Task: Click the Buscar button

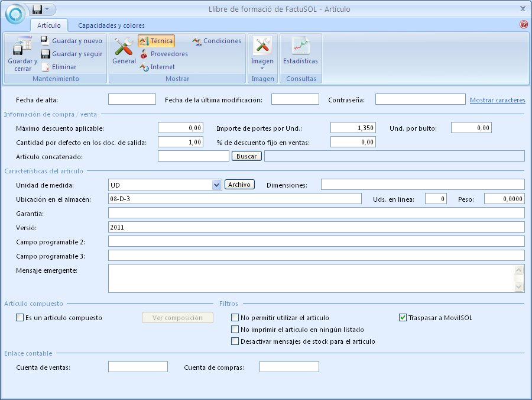Action: 246,156
